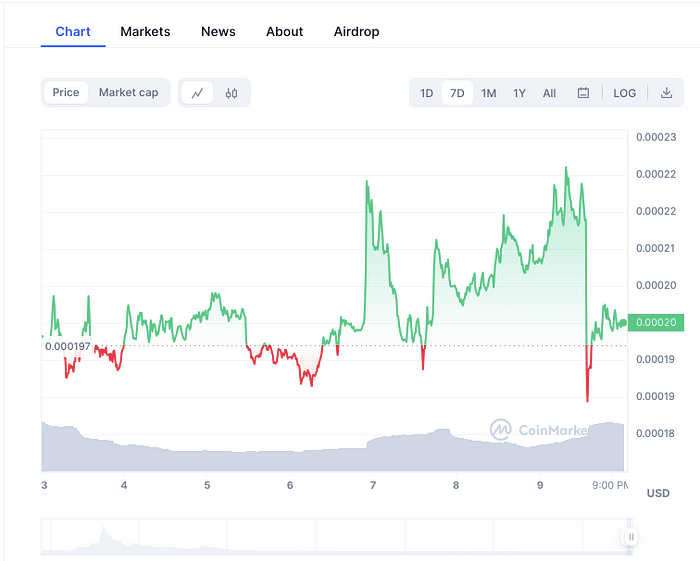The width and height of the screenshot is (700, 561).
Task: Click the current price tag 0.00020
Action: (656, 322)
